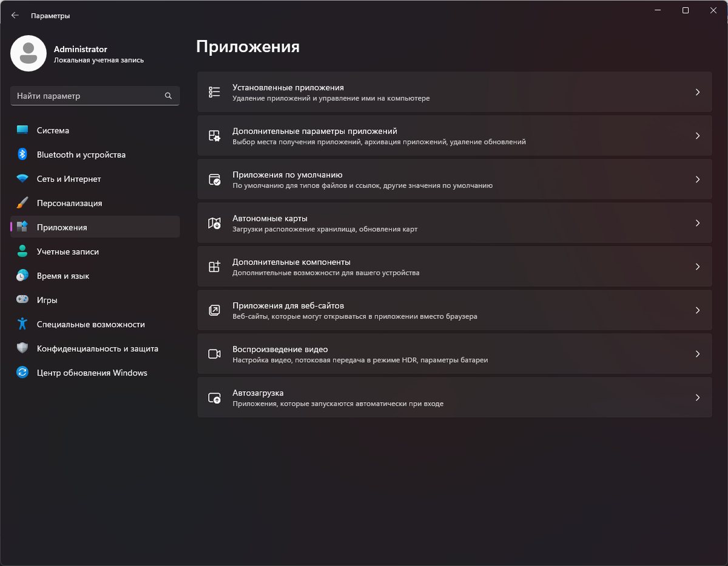Click the Автономные карты row
This screenshot has height=566, width=728.
tap(455, 223)
